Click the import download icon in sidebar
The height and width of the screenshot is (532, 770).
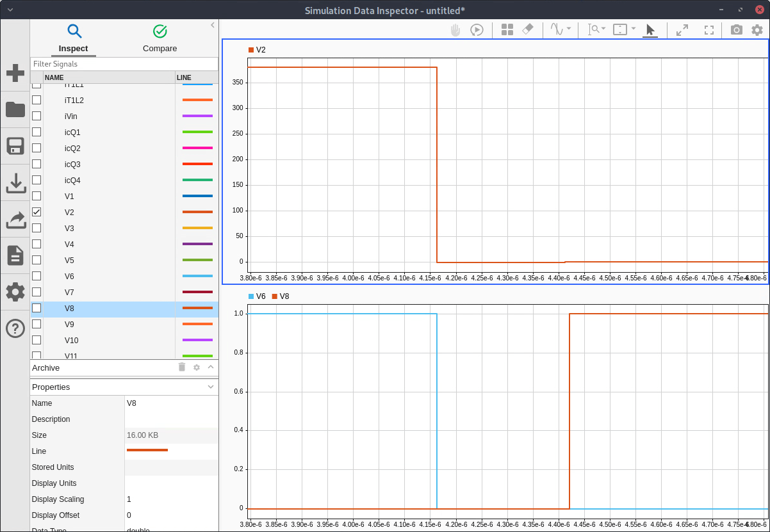[x=15, y=183]
